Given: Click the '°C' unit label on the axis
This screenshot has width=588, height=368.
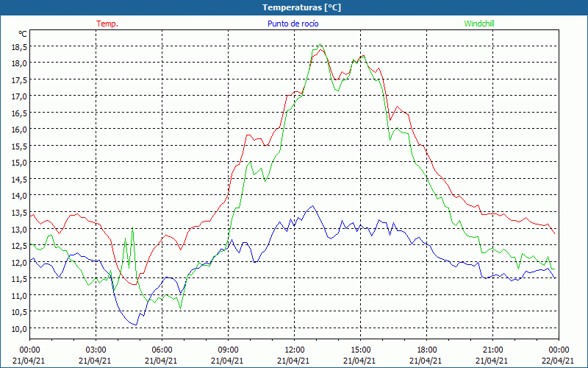Looking at the screenshot, I should click(23, 34).
